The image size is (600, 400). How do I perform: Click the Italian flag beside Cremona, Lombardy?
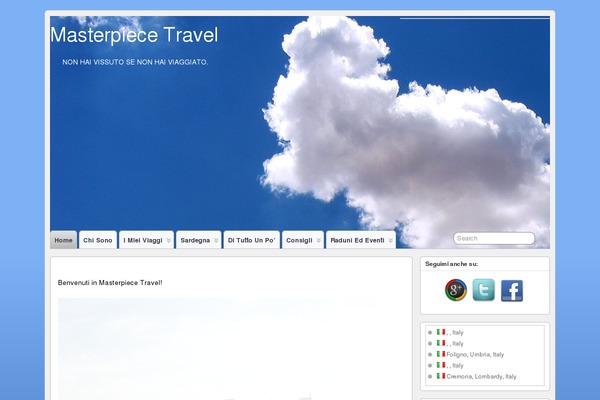point(441,376)
